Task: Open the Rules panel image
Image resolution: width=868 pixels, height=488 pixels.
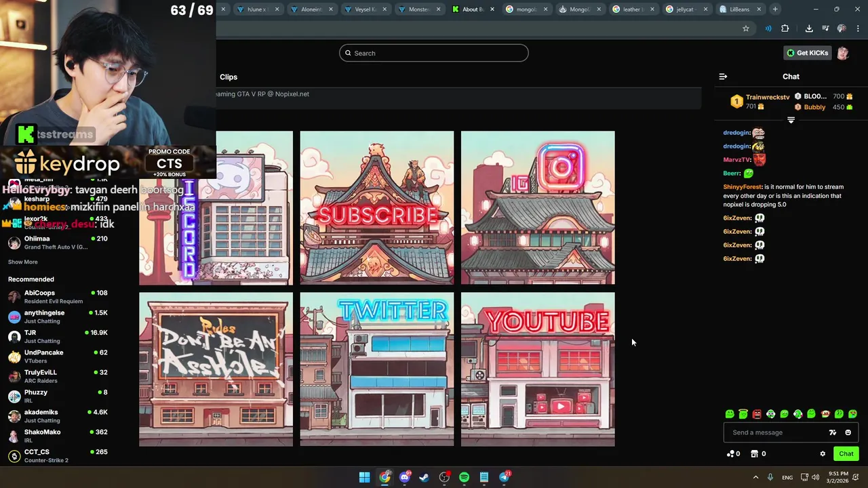Action: 216,369
